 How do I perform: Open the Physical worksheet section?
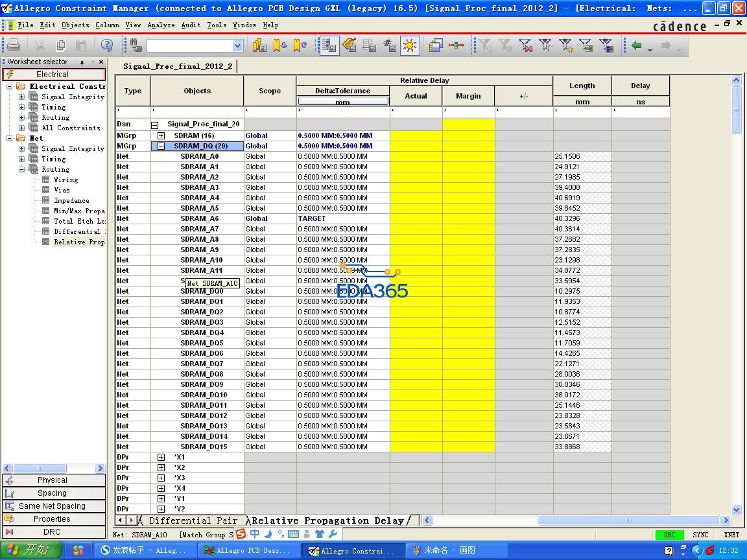point(53,480)
